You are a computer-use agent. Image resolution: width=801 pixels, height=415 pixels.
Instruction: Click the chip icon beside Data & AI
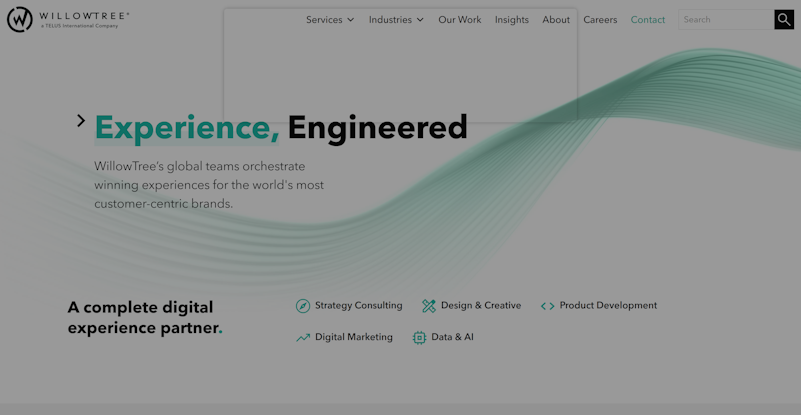click(x=419, y=337)
